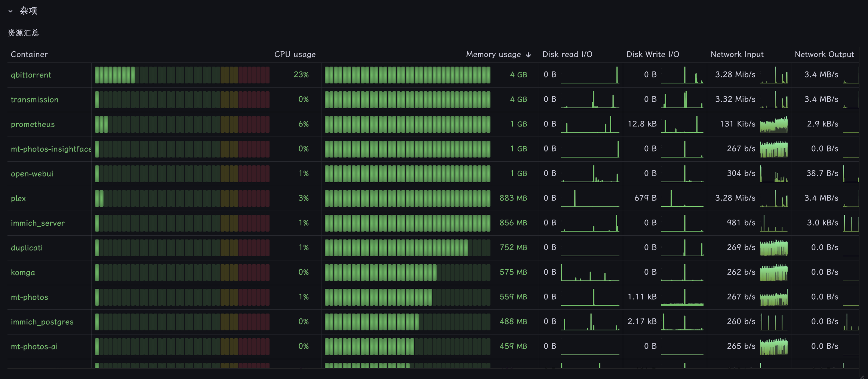
Task: Click komga Disk read sparkline chart
Action: pyautogui.click(x=590, y=272)
